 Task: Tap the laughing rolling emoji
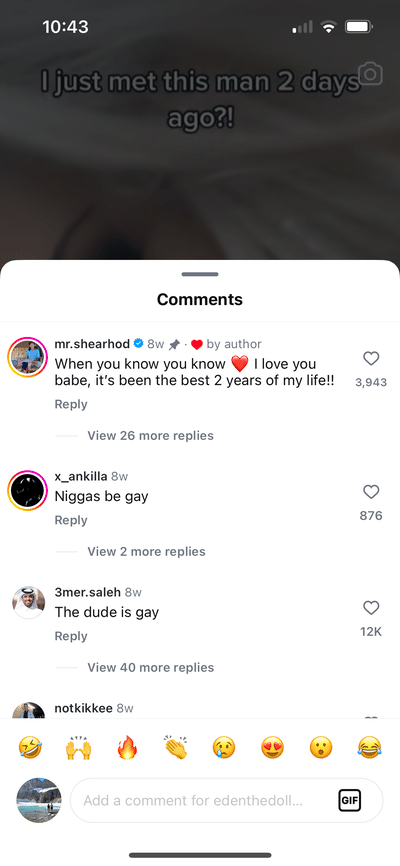[30, 748]
